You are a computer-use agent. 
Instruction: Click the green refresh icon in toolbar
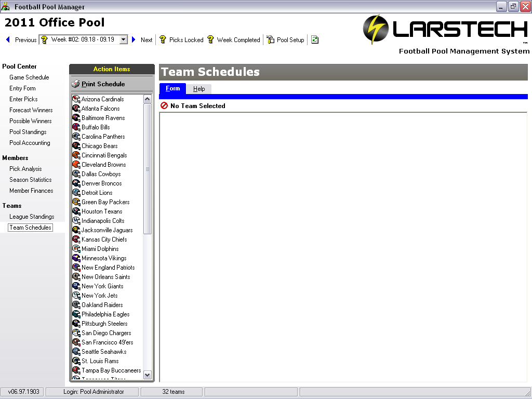(x=315, y=40)
